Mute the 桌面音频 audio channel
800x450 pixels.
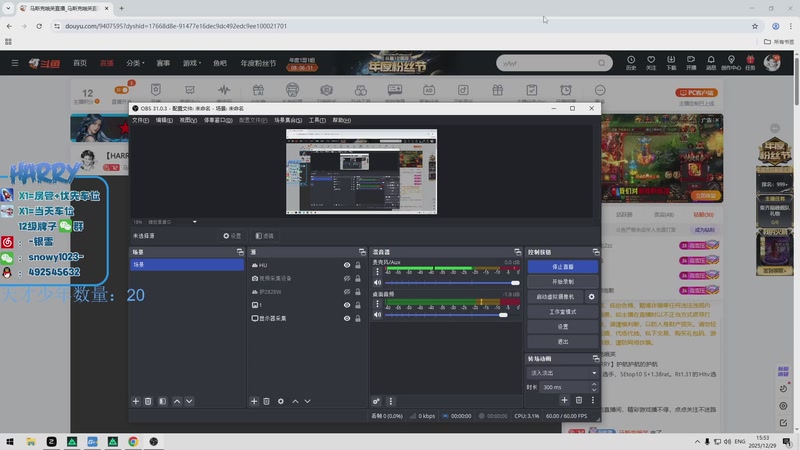pos(378,315)
